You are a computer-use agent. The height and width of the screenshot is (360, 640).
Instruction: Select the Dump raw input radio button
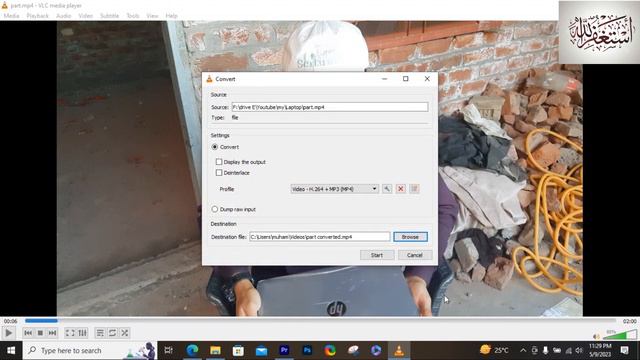215,209
